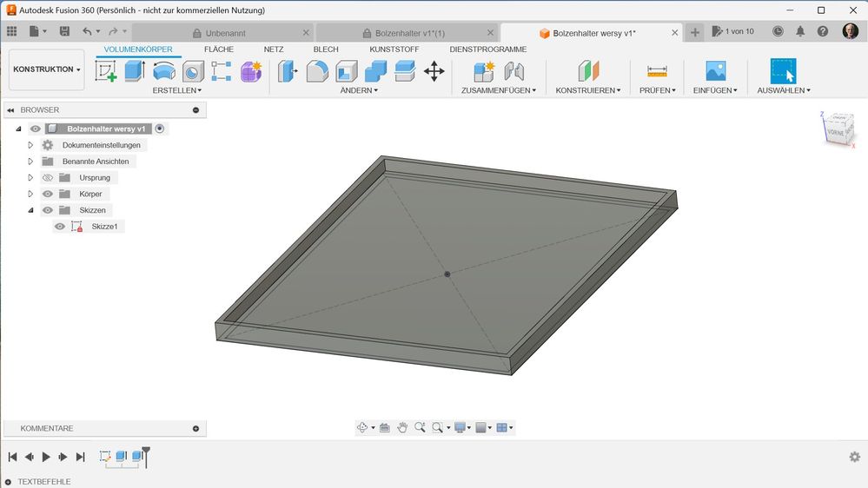This screenshot has height=488, width=868.
Task: Switch to the FLÄCHE tab
Action: click(219, 49)
